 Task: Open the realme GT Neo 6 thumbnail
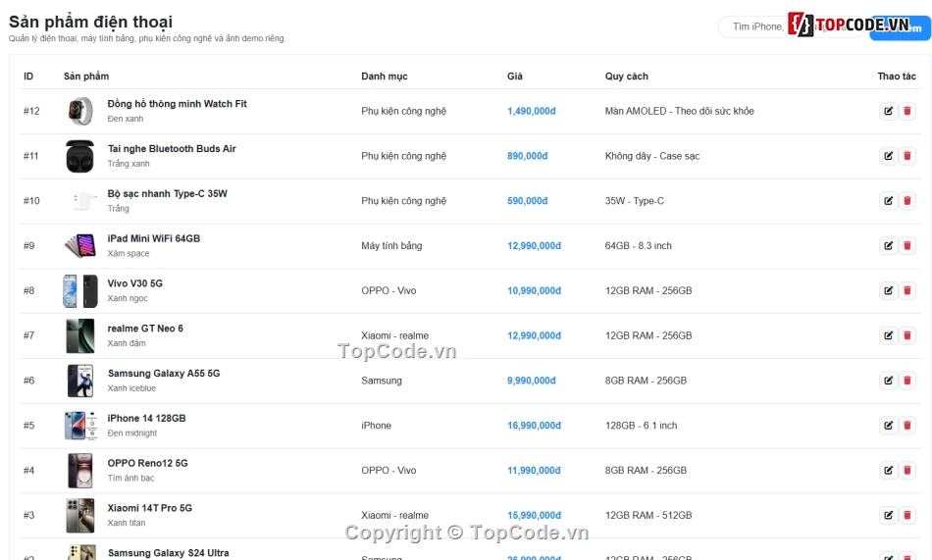(x=80, y=335)
